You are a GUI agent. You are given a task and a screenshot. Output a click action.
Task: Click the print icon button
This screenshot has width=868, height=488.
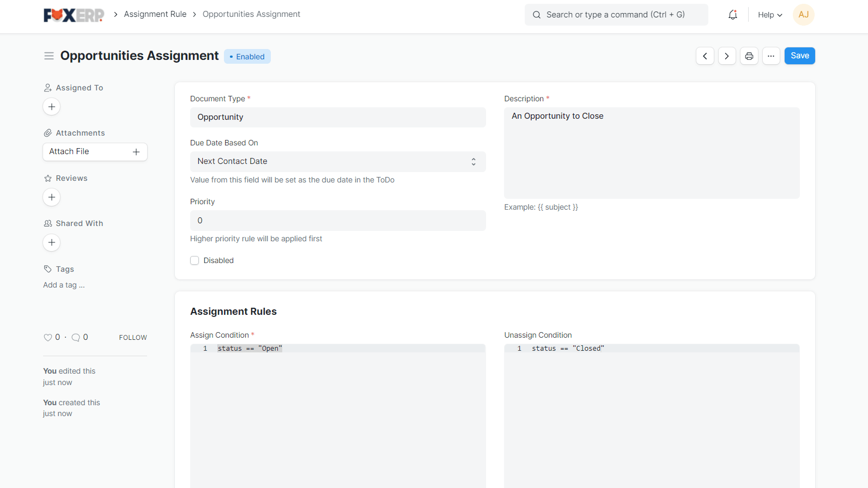pyautogui.click(x=749, y=56)
